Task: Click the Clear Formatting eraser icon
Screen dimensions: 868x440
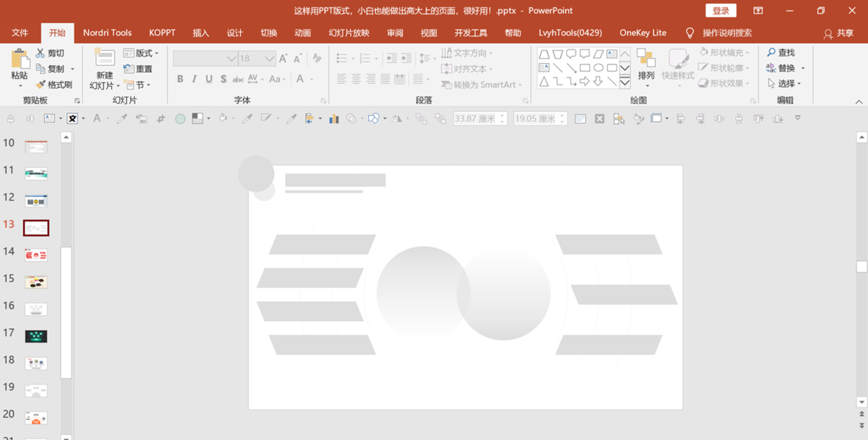Action: [x=317, y=59]
